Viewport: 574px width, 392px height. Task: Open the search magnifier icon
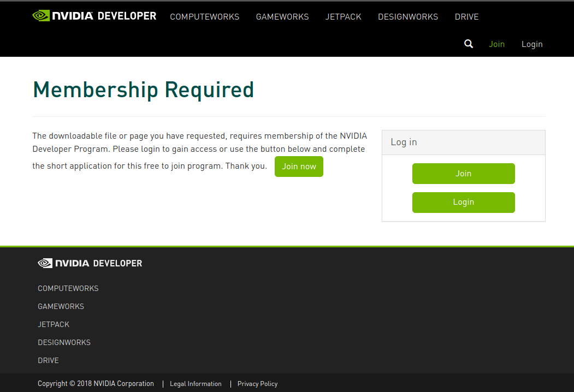point(469,44)
